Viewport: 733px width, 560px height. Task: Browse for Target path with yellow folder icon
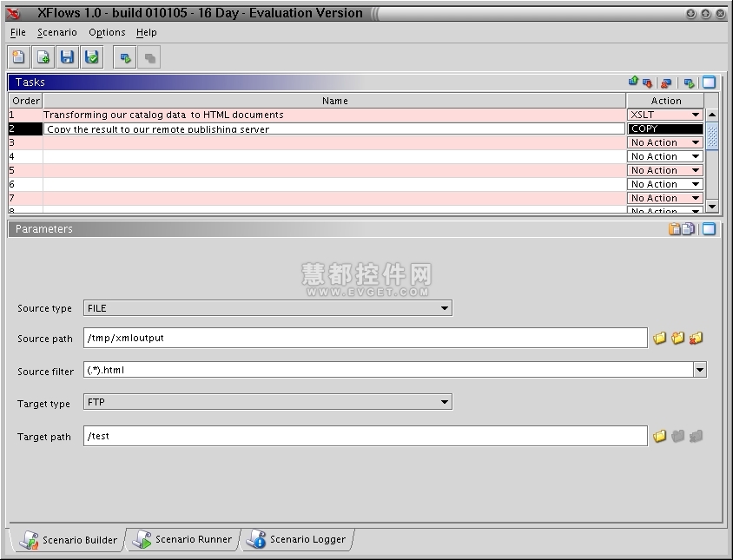[x=659, y=436]
